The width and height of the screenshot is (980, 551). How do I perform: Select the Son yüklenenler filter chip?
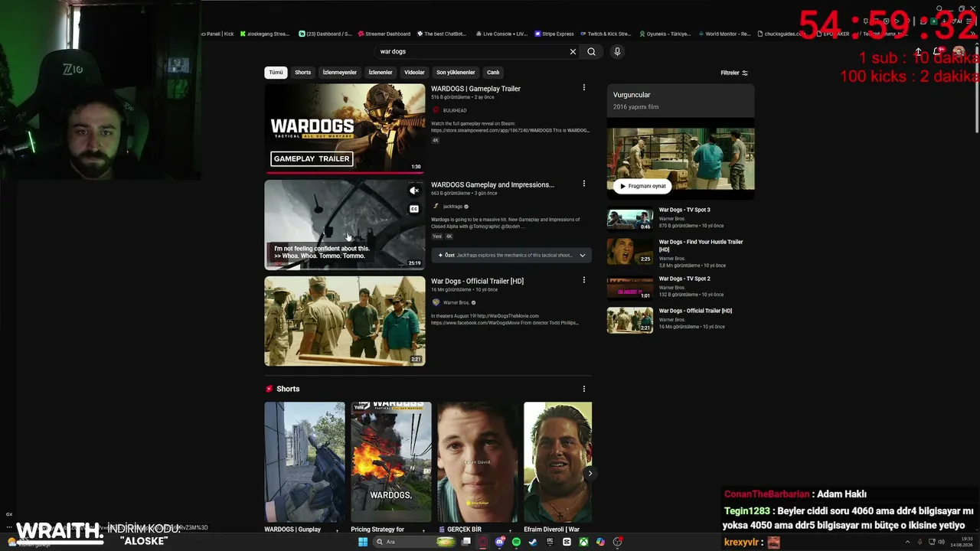456,73
